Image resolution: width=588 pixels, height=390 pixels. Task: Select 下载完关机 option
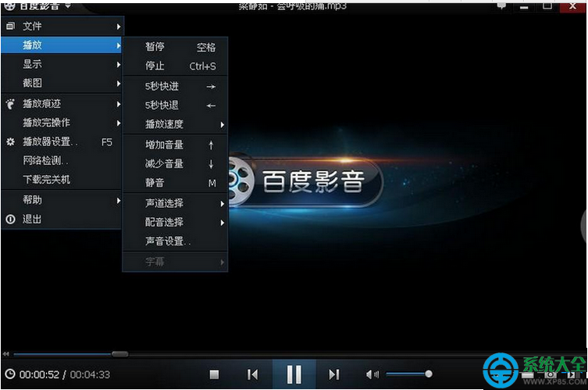[x=62, y=180]
